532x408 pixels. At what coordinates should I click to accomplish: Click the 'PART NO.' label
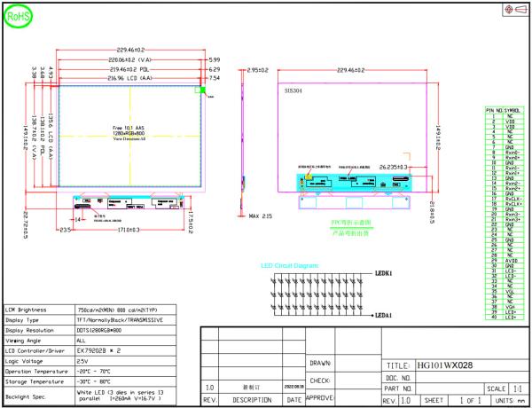(398, 388)
